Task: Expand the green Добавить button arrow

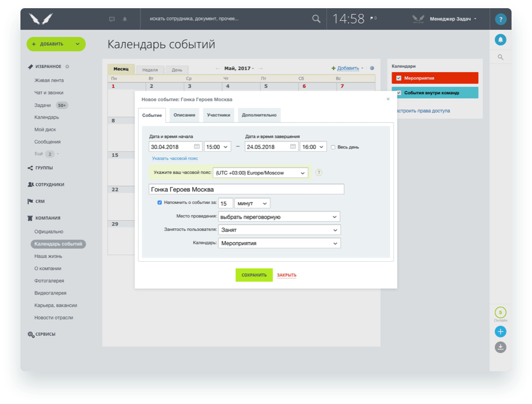Action: 78,44
